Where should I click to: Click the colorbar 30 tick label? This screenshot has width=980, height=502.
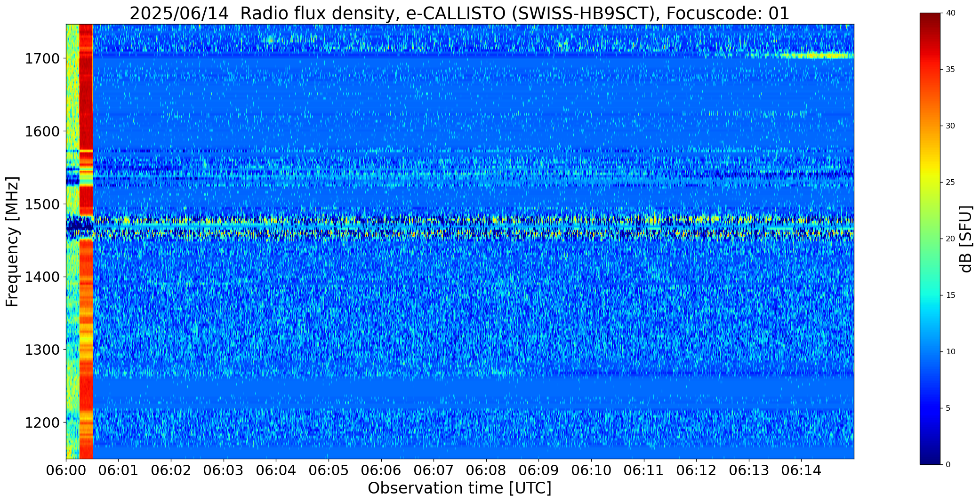[950, 126]
